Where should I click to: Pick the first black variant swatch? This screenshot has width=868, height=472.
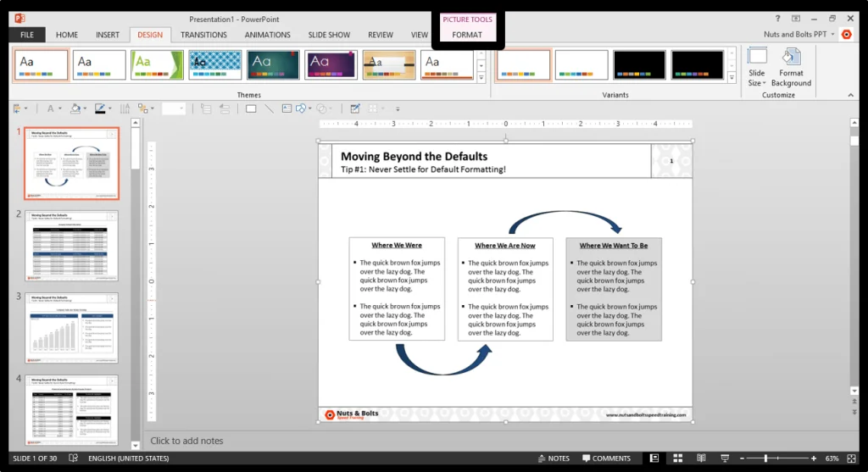tap(639, 64)
